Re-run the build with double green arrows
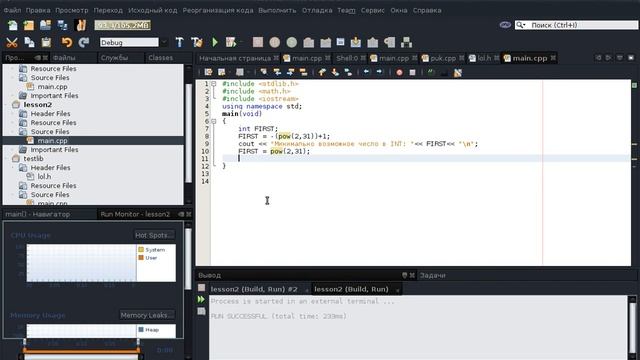 click(201, 300)
